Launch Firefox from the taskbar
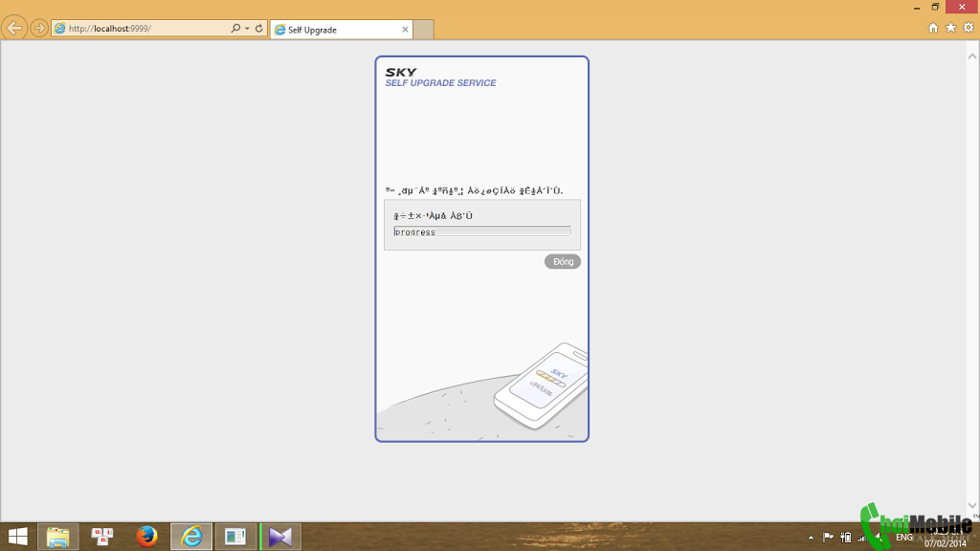Viewport: 980px width, 551px height. (x=146, y=537)
